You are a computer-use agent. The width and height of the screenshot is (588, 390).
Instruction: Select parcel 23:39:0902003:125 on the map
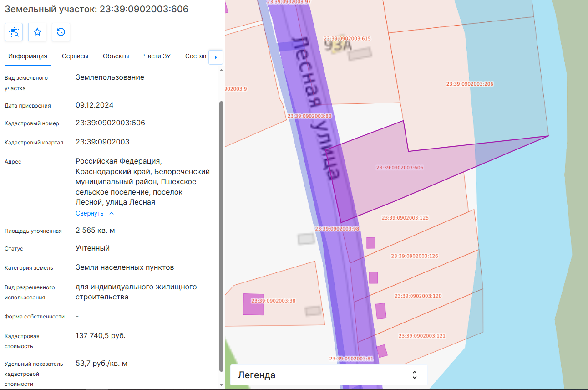405,218
